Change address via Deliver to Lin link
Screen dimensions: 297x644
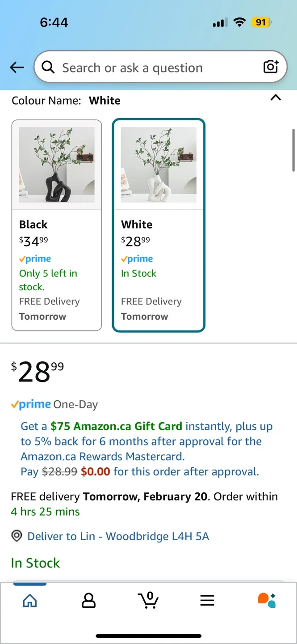pyautogui.click(x=118, y=536)
